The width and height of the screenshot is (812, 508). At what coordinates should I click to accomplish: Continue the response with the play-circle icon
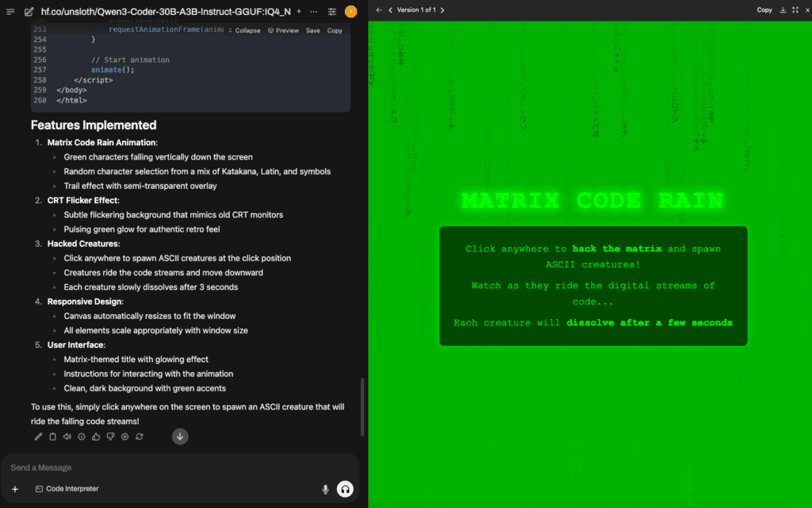click(124, 437)
